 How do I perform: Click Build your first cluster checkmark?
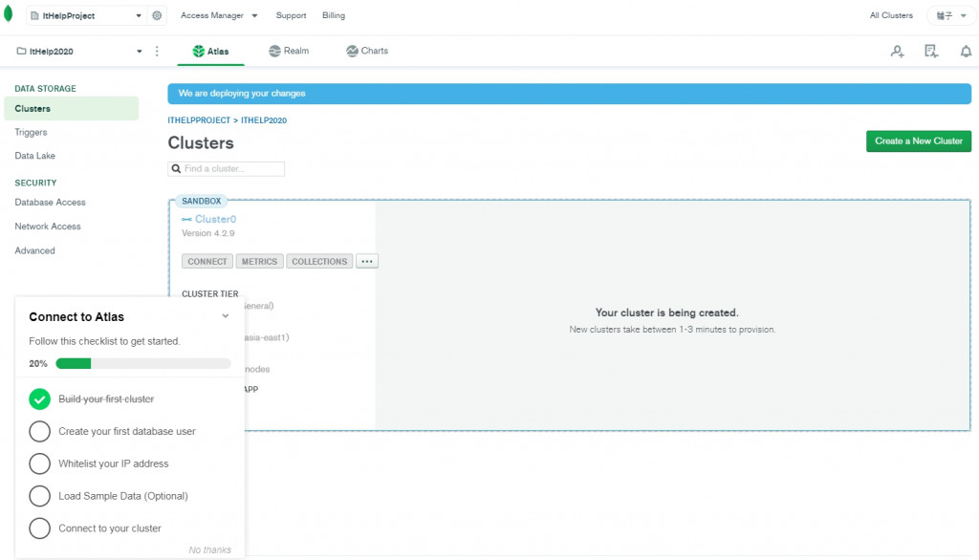click(39, 398)
